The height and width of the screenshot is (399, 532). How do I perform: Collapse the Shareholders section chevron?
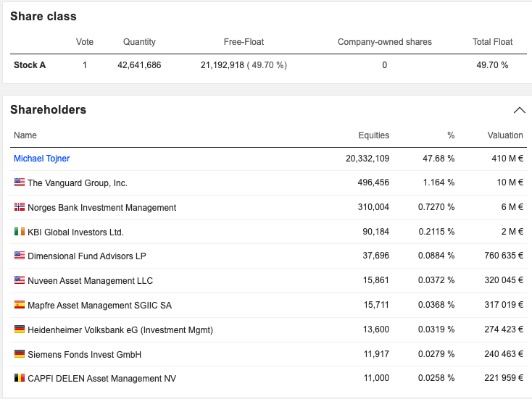(x=520, y=110)
